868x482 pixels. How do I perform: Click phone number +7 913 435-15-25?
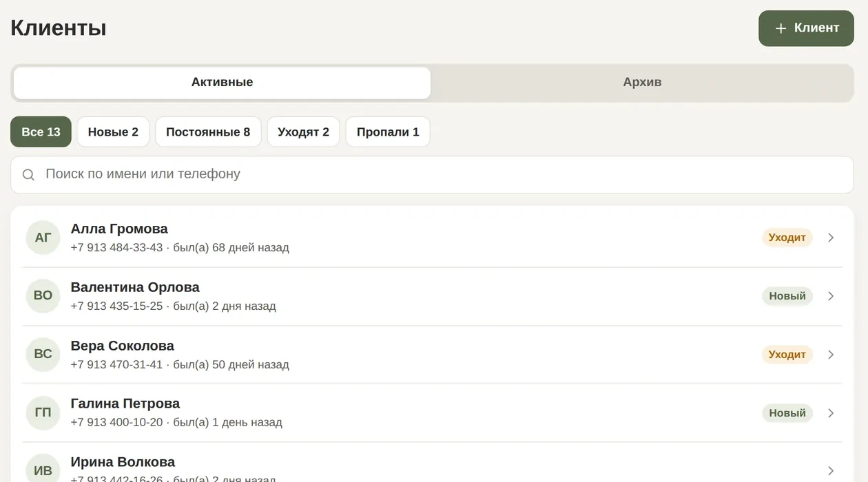(116, 306)
